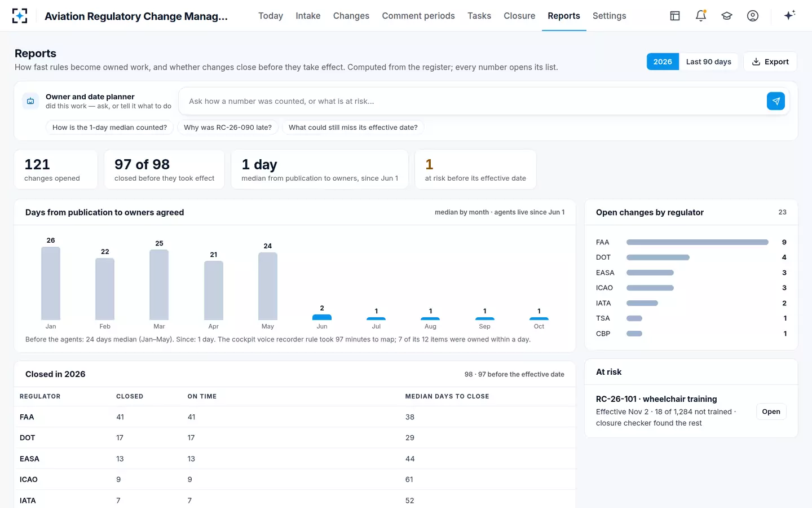Open the notifications bell
The image size is (812, 508).
click(701, 16)
